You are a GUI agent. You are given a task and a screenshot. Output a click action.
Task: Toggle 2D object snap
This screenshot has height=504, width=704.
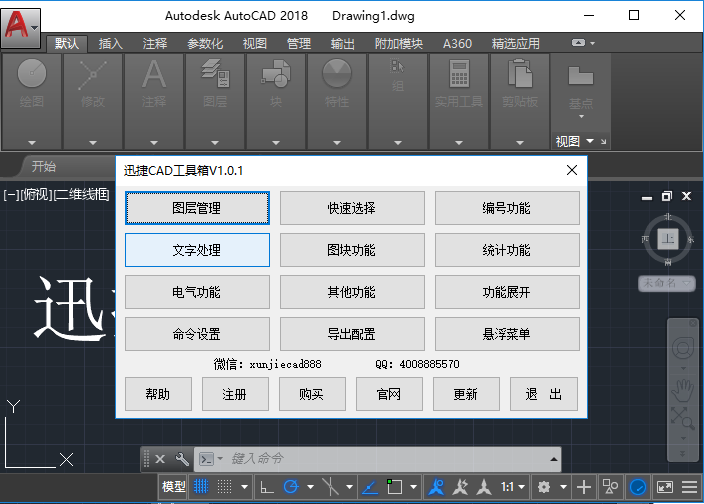[394, 487]
